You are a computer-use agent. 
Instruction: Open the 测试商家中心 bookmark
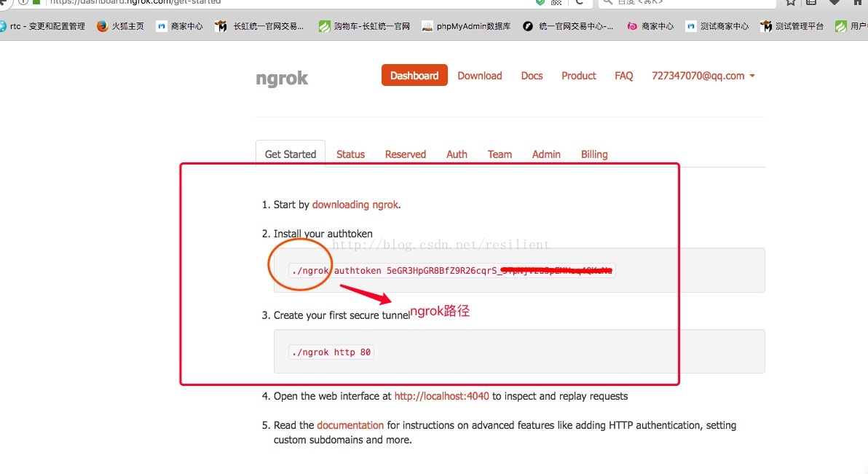tap(717, 26)
